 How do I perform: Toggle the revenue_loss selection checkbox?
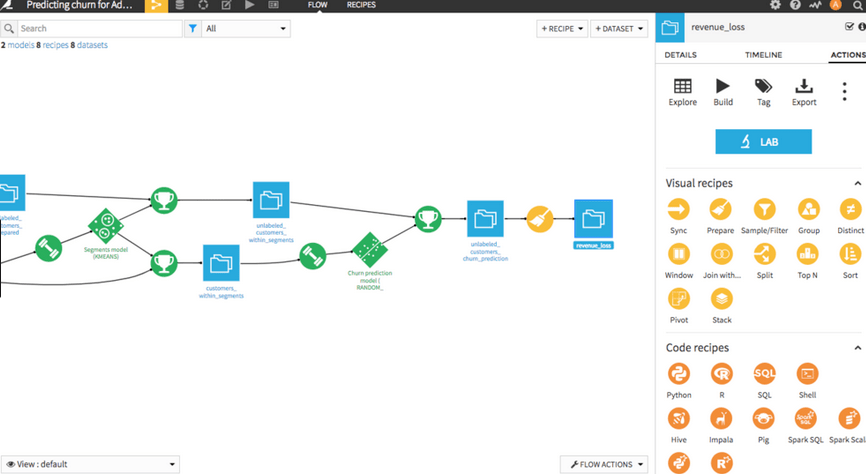849,27
